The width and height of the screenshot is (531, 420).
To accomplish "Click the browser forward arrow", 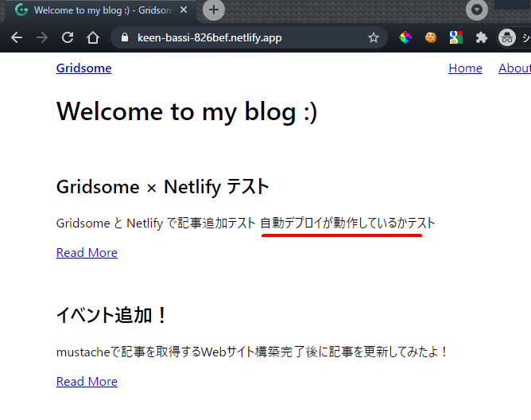I will coord(42,37).
